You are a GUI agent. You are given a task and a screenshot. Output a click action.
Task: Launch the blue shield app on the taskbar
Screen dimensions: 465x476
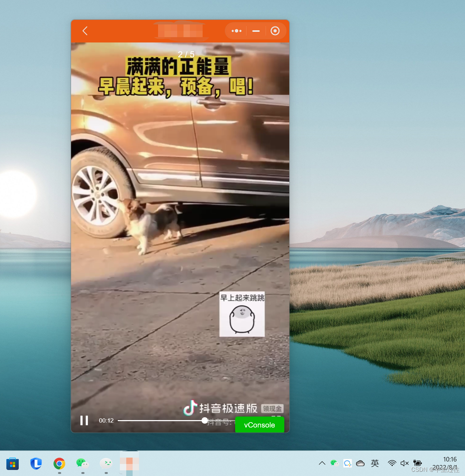coord(36,464)
